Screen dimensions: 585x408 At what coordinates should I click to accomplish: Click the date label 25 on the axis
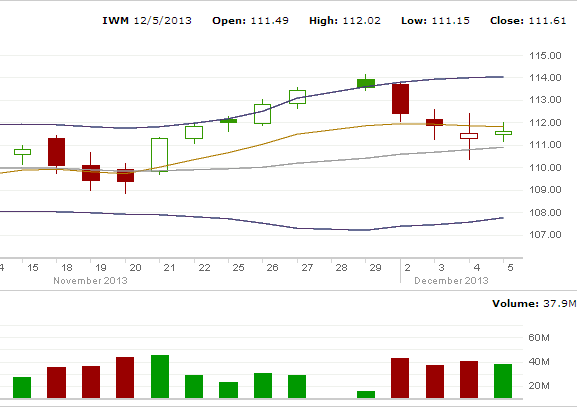point(238,268)
